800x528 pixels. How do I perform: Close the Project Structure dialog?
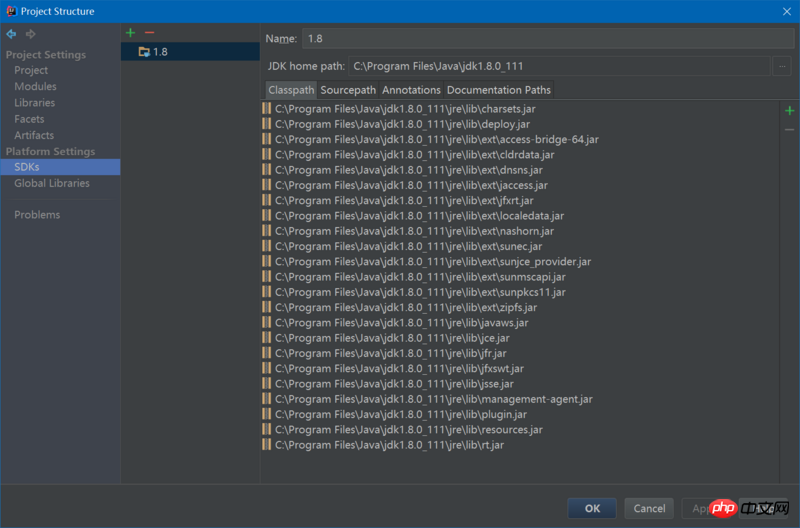tap(785, 11)
